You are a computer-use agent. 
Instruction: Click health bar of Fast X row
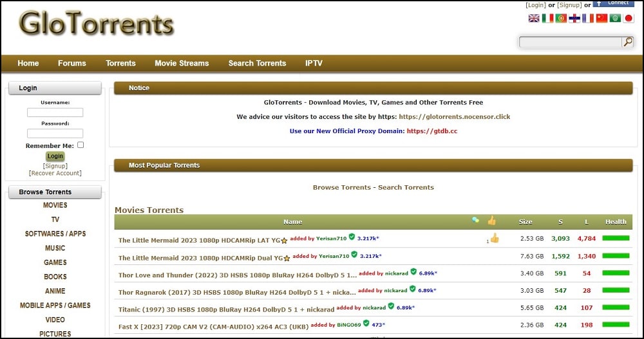coord(616,325)
